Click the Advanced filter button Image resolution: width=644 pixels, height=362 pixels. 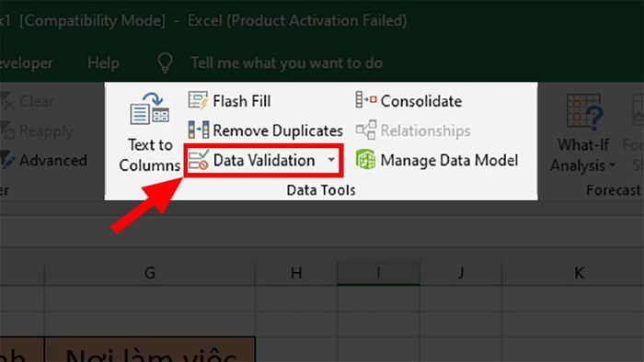pyautogui.click(x=44, y=160)
